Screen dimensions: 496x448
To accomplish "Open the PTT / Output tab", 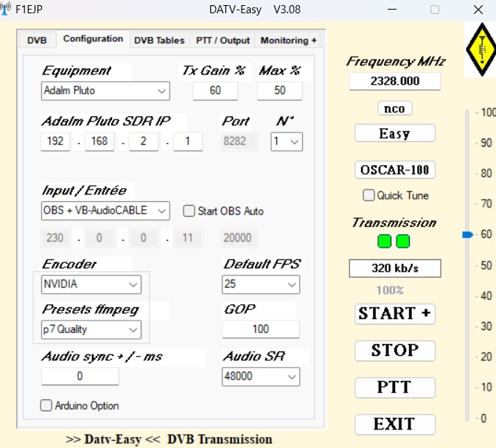I will coord(223,41).
